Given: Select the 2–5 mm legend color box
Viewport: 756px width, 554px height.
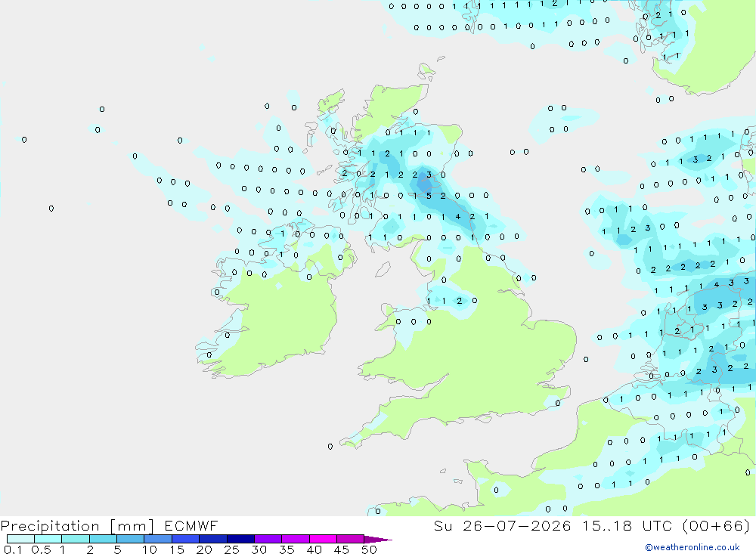Looking at the screenshot, I should tap(103, 539).
